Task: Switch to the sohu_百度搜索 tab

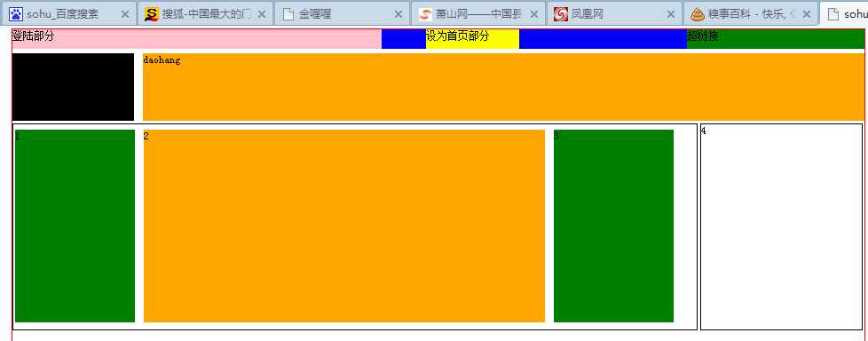Action: (x=69, y=14)
